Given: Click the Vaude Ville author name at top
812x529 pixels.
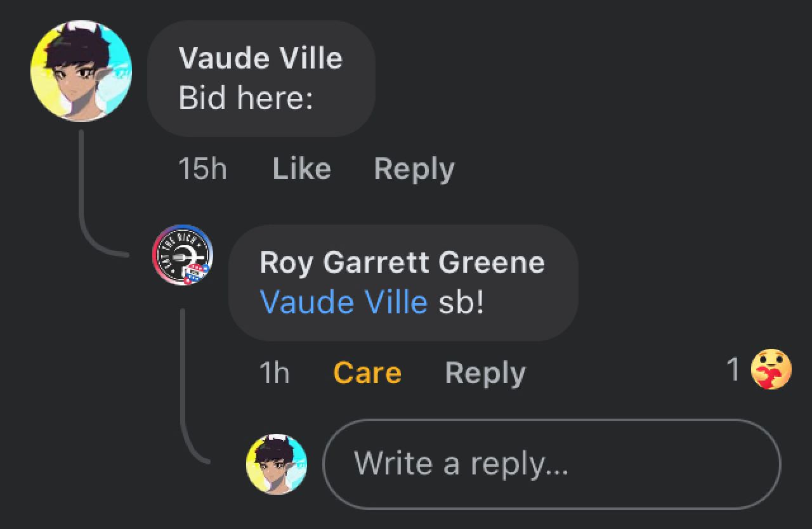Looking at the screenshot, I should pos(261,58).
